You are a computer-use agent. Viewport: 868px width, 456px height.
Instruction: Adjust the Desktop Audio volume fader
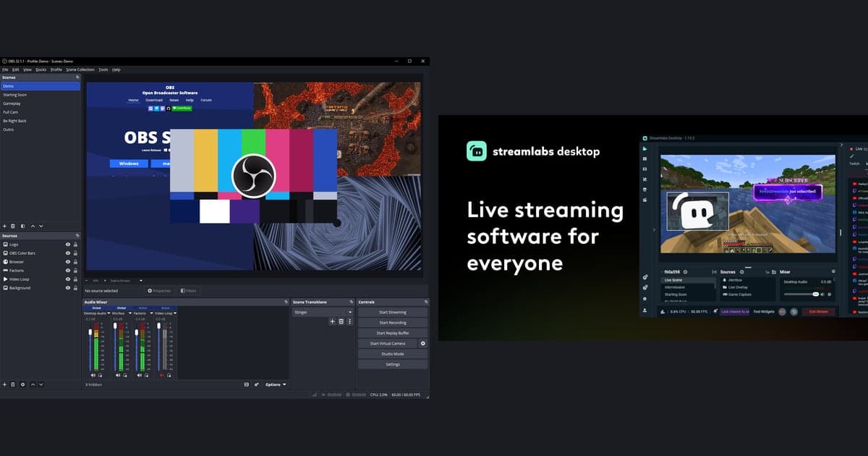click(90, 332)
